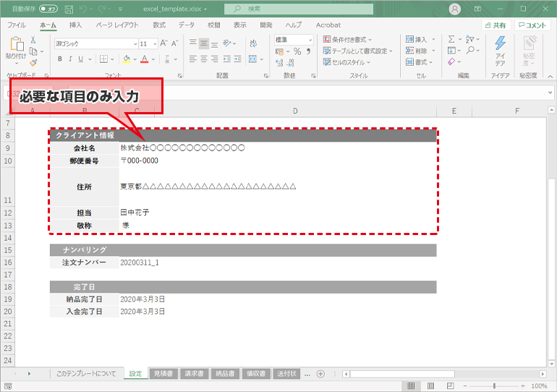557x392 pixels.
Task: Open テーブルとして書式設定 menu
Action: (358, 51)
